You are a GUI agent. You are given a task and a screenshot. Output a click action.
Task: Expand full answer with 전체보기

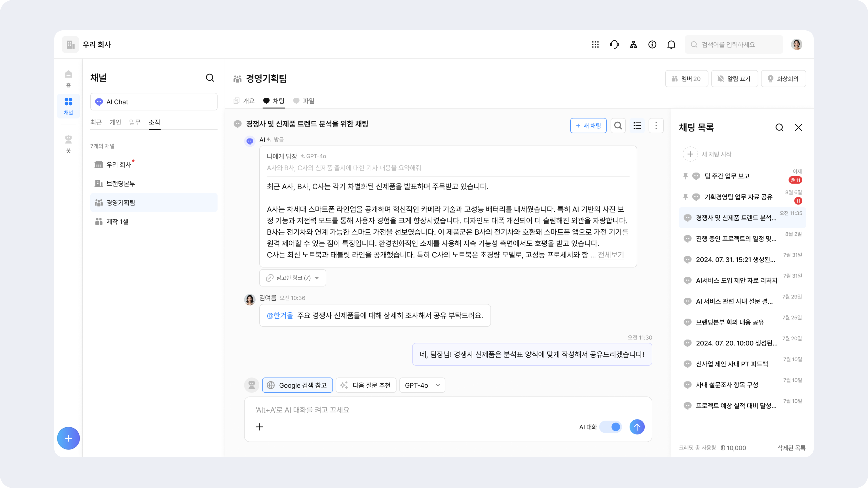click(x=611, y=255)
